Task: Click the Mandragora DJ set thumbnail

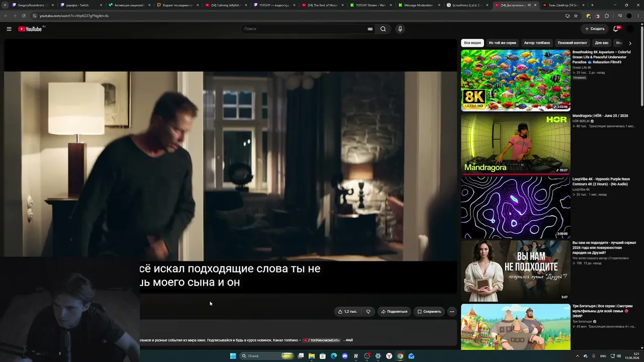Action: point(516,144)
